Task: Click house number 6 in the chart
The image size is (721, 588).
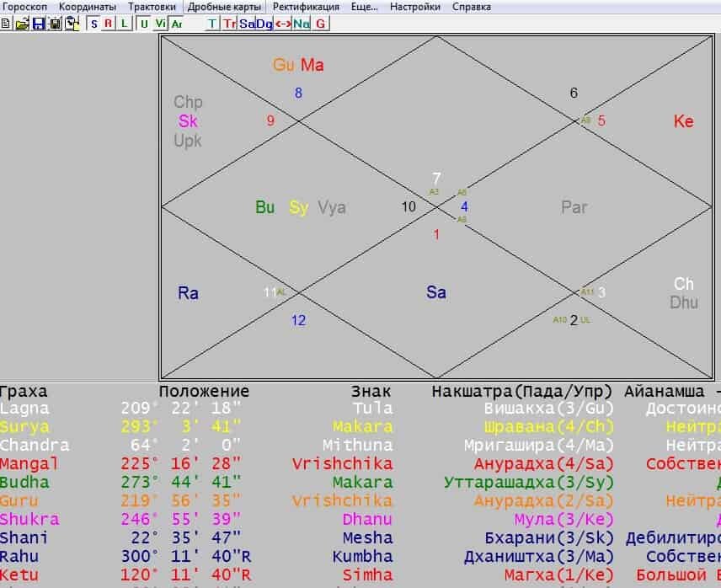Action: pyautogui.click(x=574, y=93)
